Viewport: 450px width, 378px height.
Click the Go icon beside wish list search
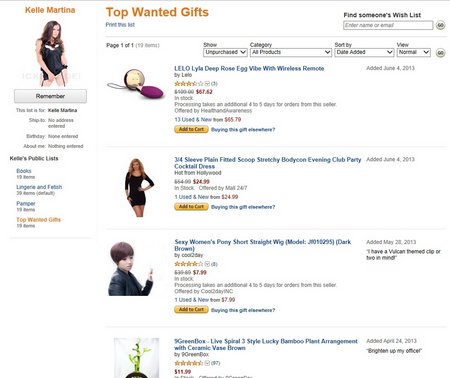coord(440,25)
